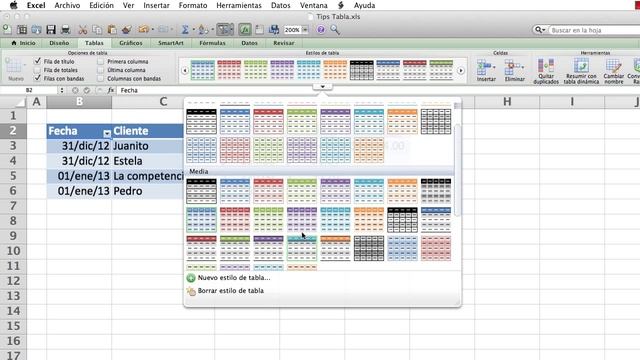Open a workbook from template icon
This screenshot has height=360, width=640.
coord(22,29)
